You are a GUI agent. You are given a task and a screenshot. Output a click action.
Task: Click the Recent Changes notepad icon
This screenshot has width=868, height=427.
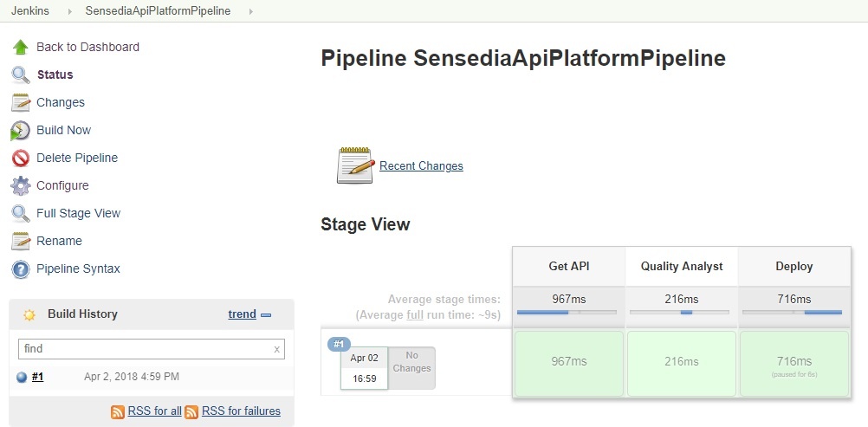click(x=354, y=165)
